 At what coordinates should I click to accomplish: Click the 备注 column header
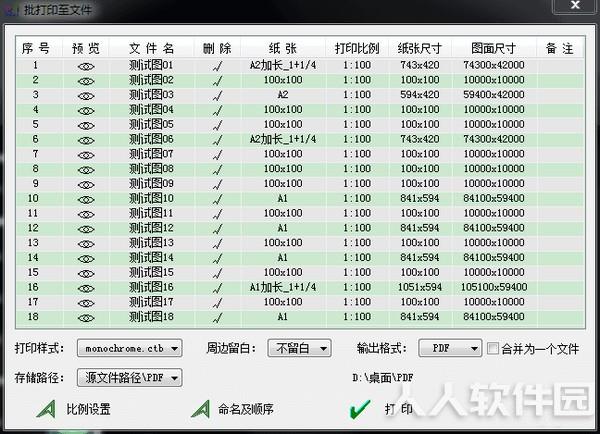(559, 48)
